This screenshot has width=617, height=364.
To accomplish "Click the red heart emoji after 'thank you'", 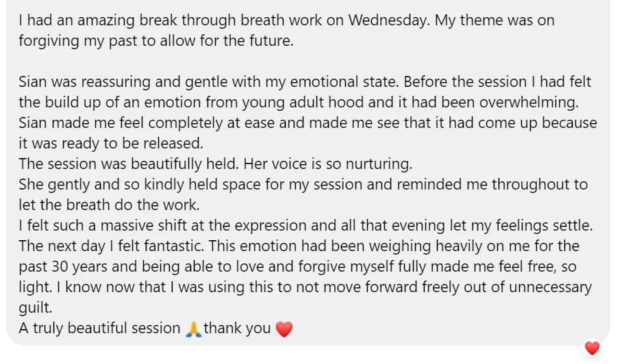I will (284, 329).
